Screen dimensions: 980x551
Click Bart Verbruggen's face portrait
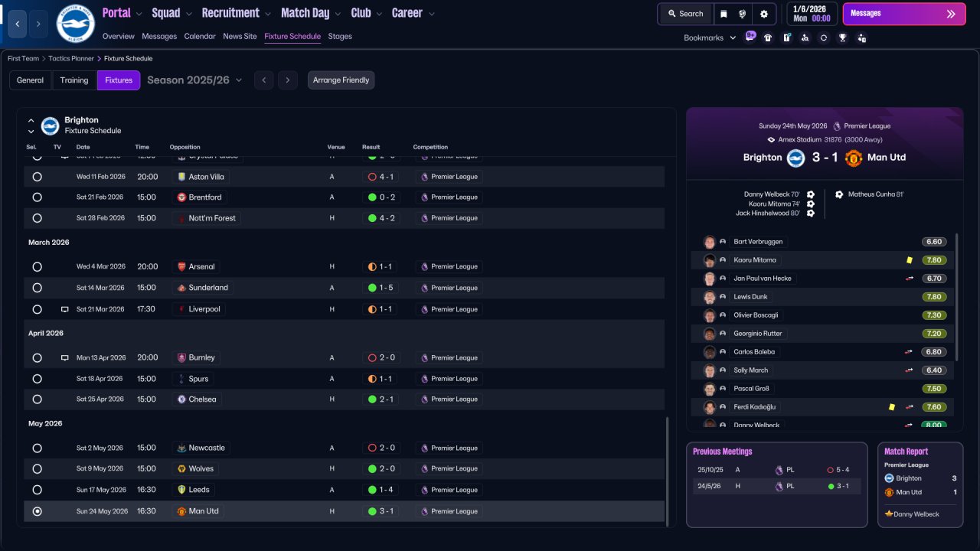(710, 242)
